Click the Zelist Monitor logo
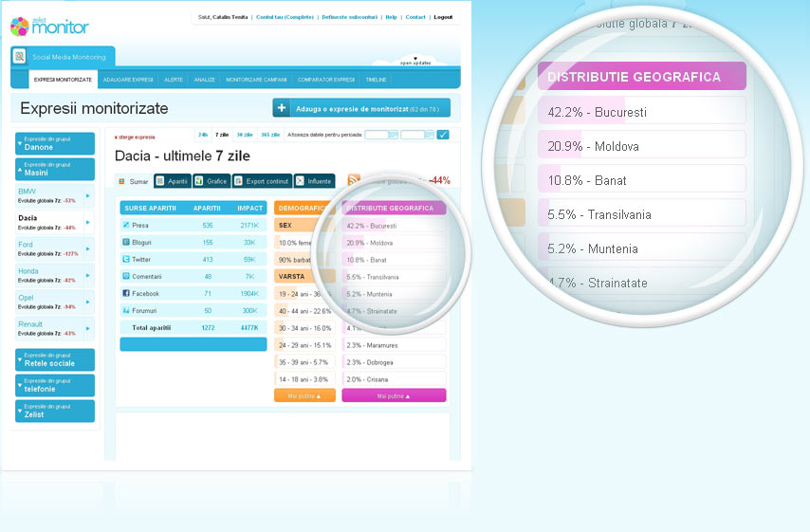810x532 pixels. tap(49, 27)
